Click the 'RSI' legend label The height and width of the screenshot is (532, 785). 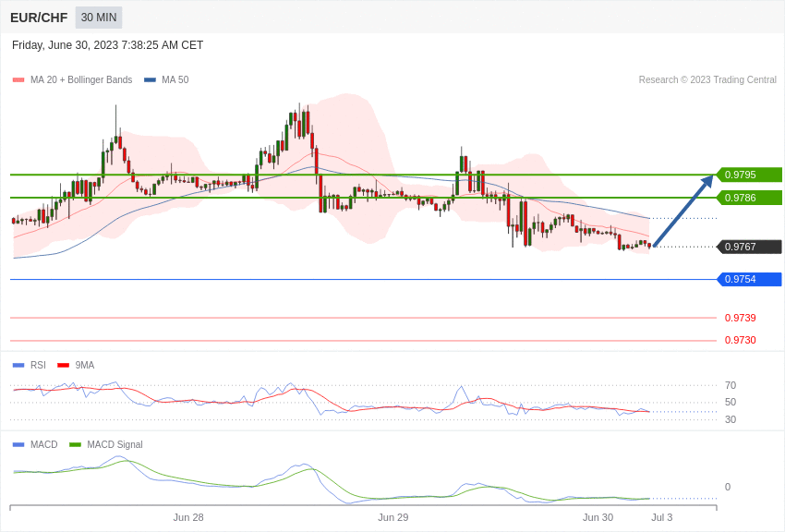38,366
